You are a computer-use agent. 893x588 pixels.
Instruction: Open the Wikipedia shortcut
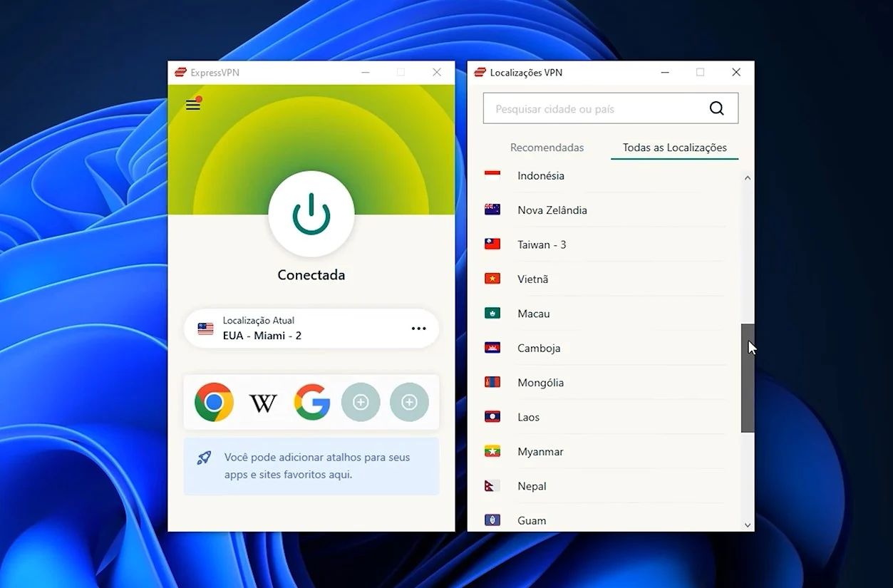(263, 403)
